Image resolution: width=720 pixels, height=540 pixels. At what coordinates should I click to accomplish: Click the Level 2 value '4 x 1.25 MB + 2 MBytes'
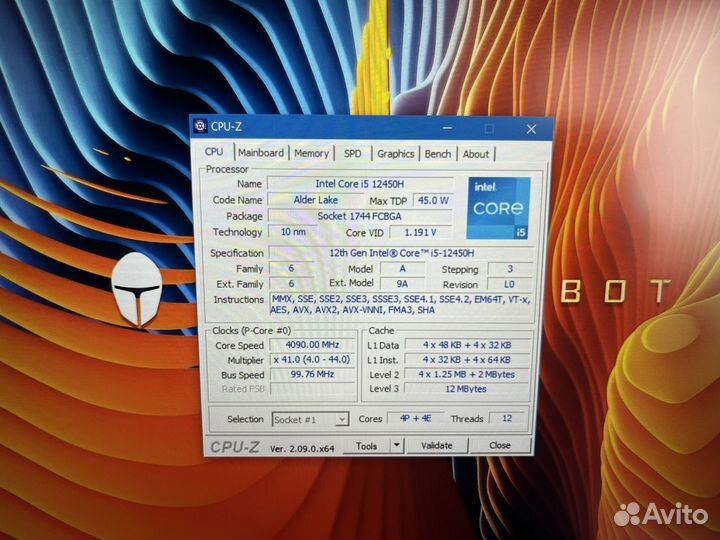467,374
